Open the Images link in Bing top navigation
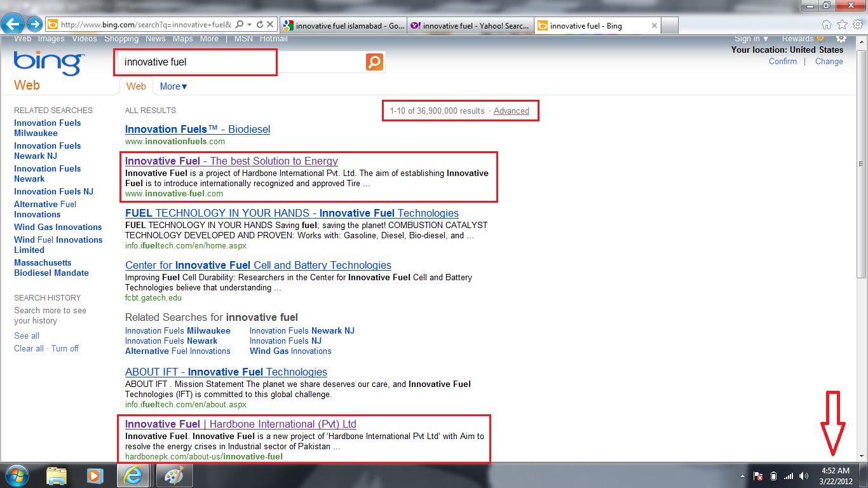Screen dimensions: 868x488 coord(51,39)
